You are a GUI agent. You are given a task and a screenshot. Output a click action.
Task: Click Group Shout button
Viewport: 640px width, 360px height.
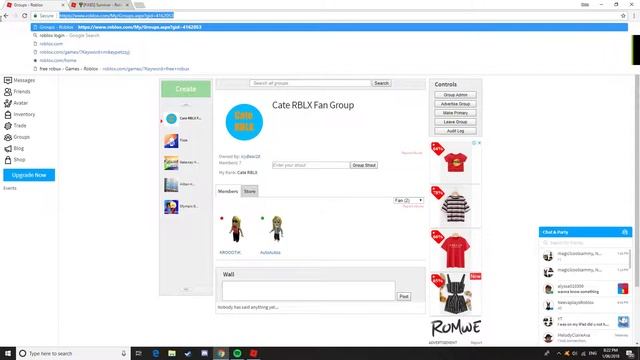[x=364, y=165]
